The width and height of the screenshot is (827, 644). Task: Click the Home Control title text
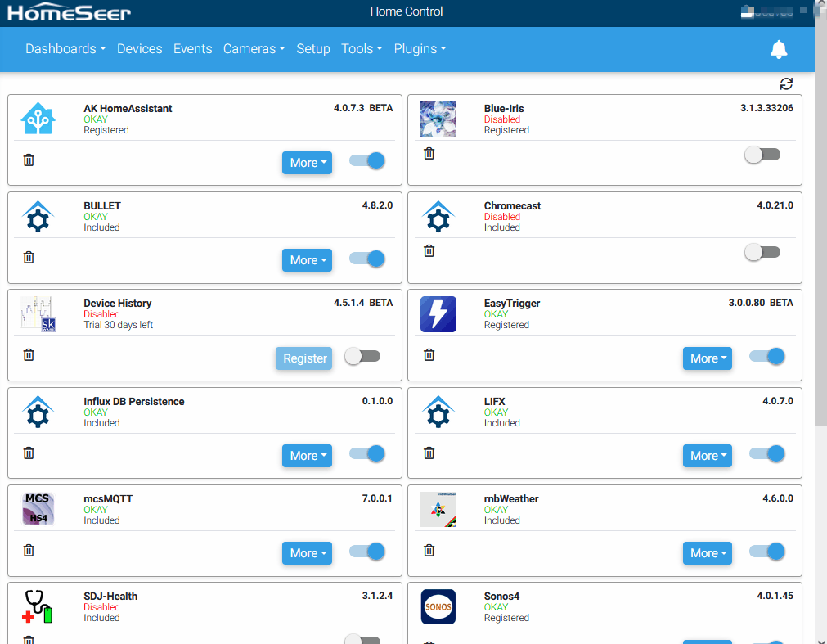click(x=406, y=11)
